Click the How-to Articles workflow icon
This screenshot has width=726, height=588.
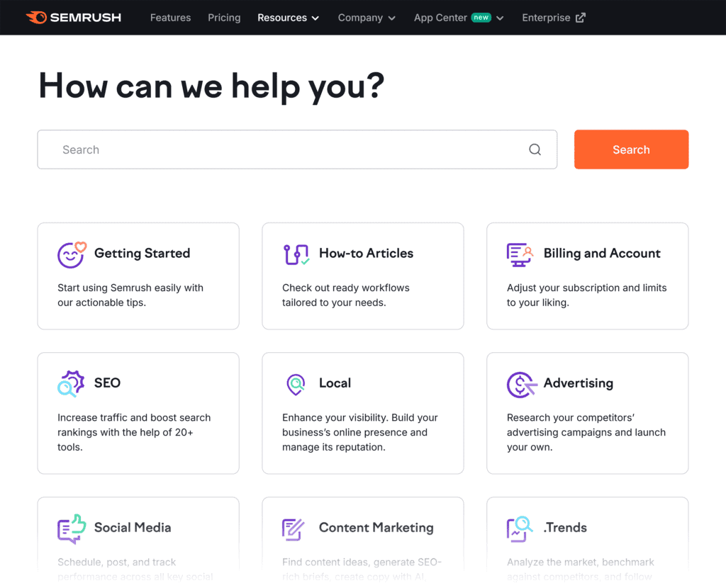[296, 254]
